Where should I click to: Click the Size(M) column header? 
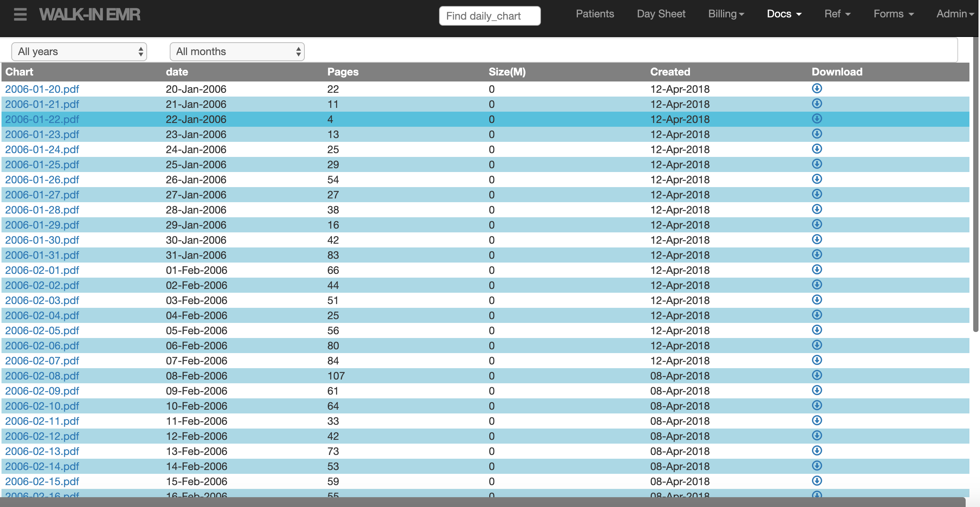[507, 72]
